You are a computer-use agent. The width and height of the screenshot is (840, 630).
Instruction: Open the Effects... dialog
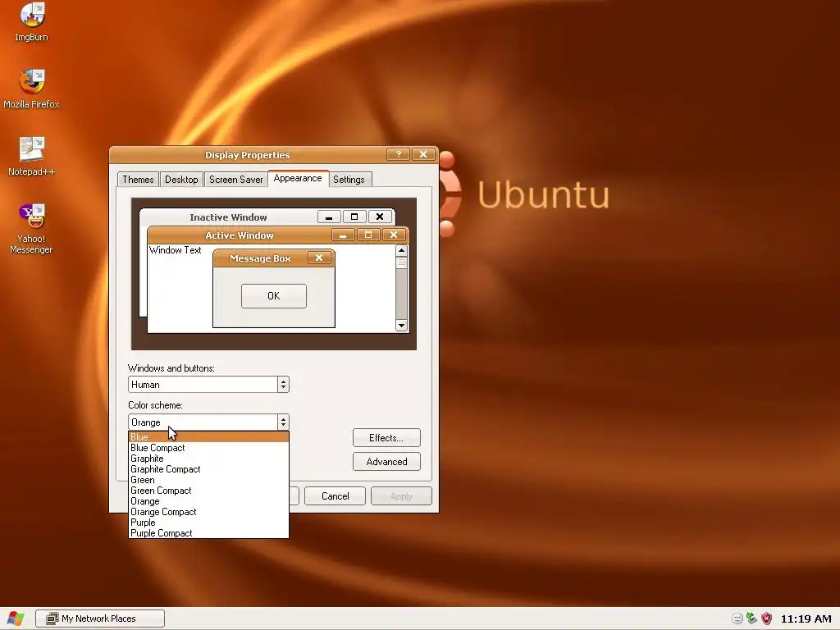386,438
